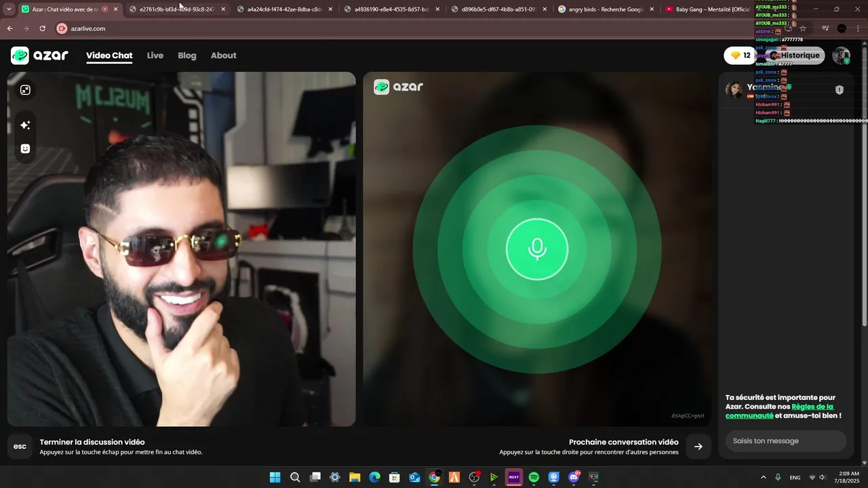Toggle fullscreen on own video
This screenshot has height=488, width=868.
pos(25,90)
